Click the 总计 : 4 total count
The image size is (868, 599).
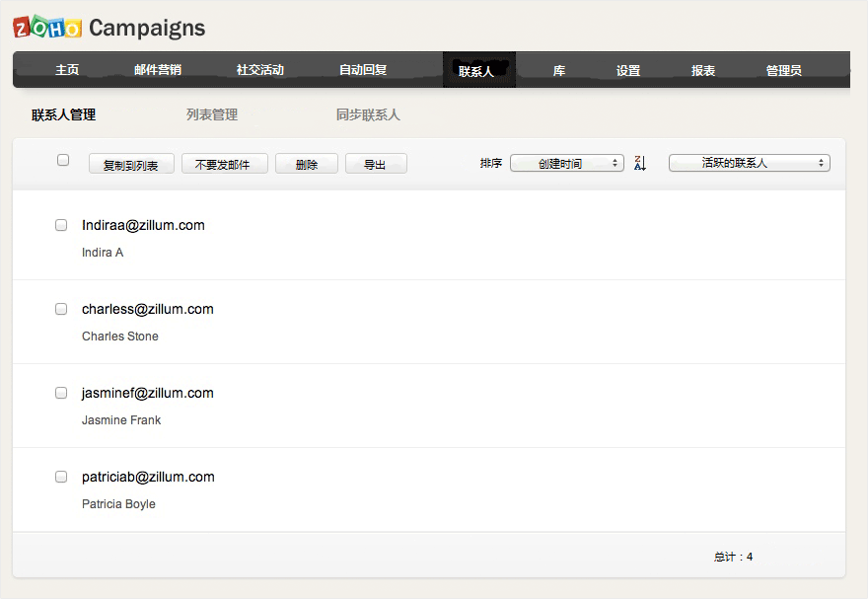733,557
